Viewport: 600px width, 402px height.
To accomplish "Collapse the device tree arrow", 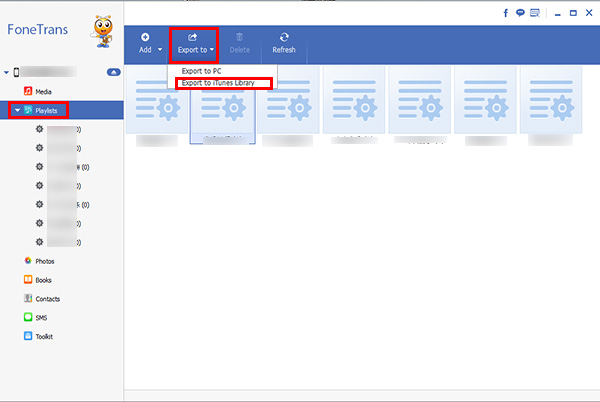I will pos(6,72).
